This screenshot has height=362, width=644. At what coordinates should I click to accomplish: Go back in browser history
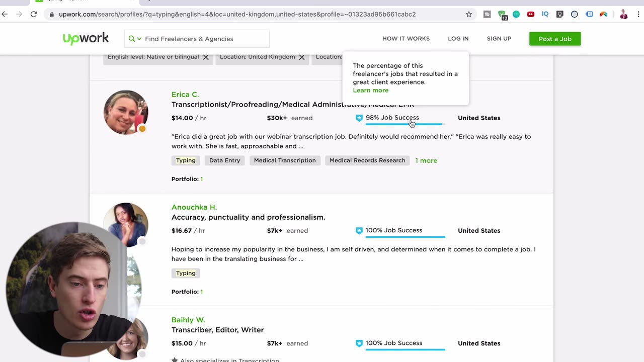(x=5, y=14)
